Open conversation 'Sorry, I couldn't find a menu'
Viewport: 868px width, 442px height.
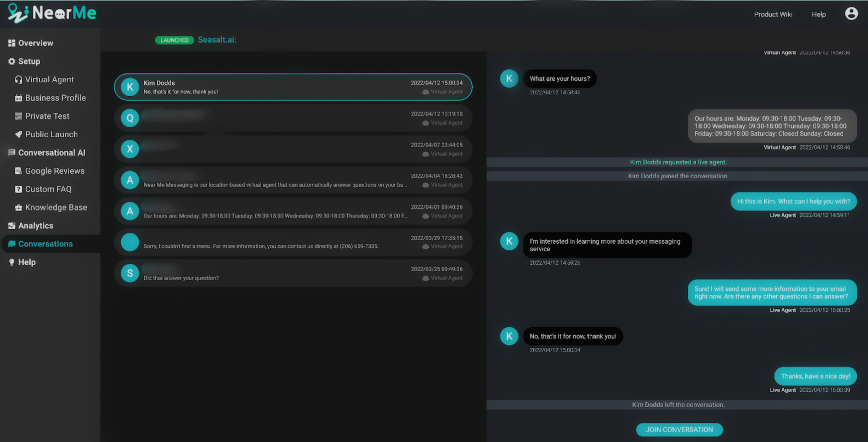[x=293, y=242]
